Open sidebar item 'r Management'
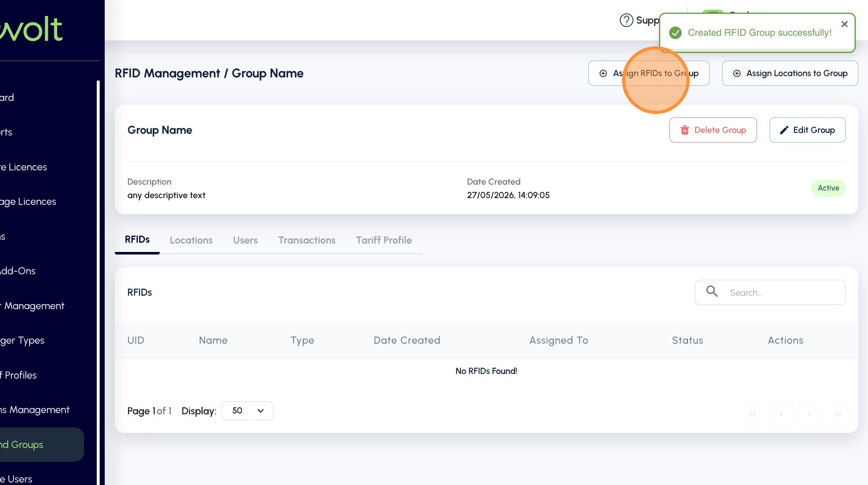The height and width of the screenshot is (485, 868). 32,306
